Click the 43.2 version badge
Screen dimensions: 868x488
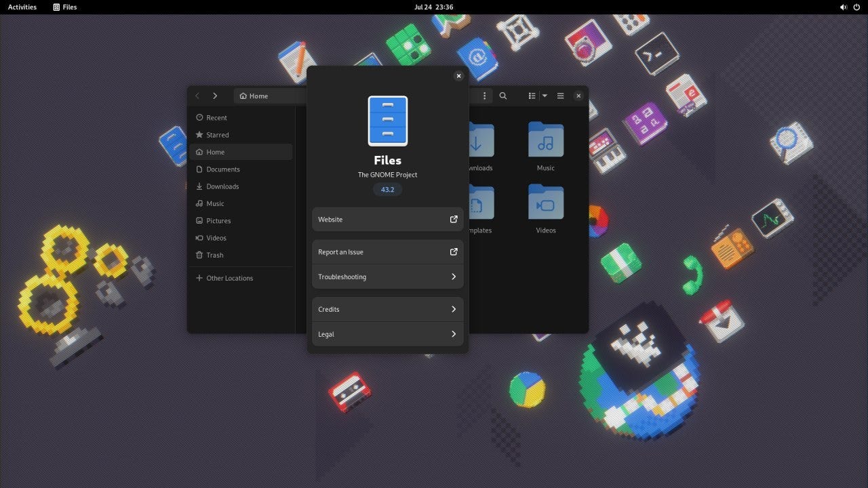(x=387, y=190)
